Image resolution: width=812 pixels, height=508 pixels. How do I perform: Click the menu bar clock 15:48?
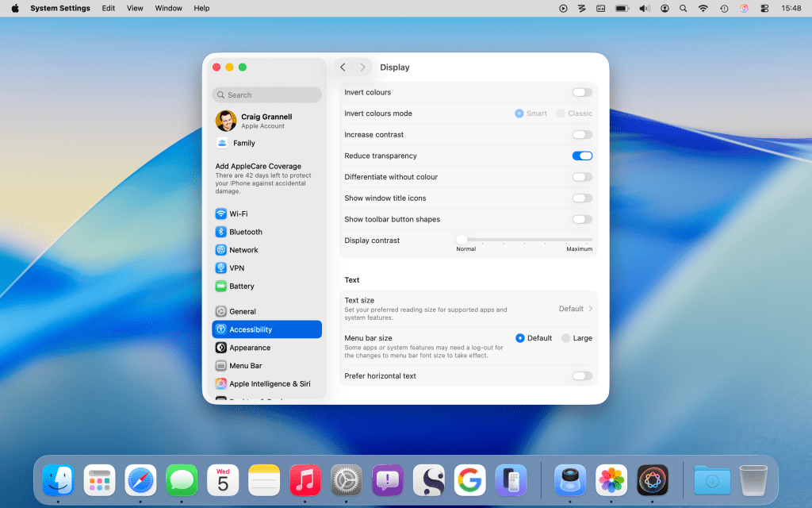point(791,8)
